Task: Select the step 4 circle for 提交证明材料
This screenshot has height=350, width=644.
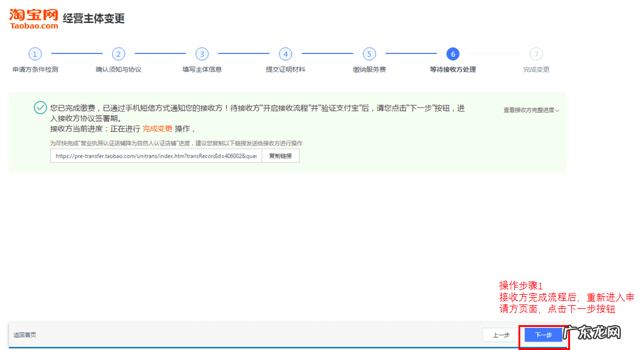Action: point(286,54)
